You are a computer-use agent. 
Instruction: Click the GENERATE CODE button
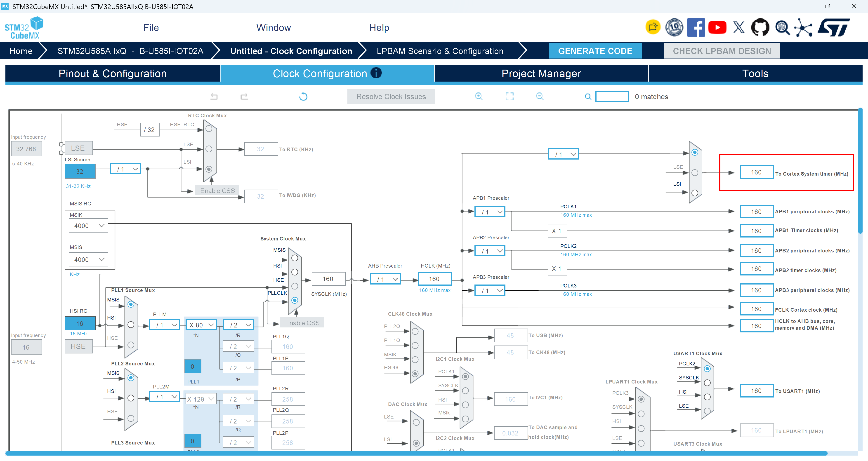(x=595, y=51)
